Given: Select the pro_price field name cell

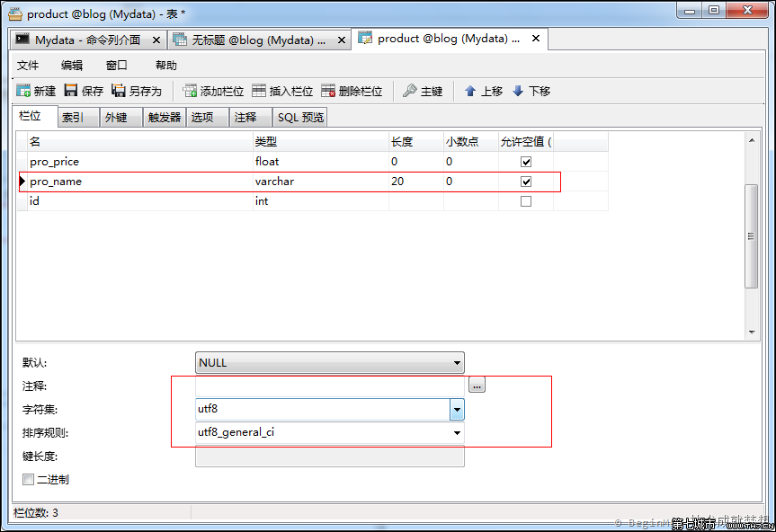Looking at the screenshot, I should [140, 162].
